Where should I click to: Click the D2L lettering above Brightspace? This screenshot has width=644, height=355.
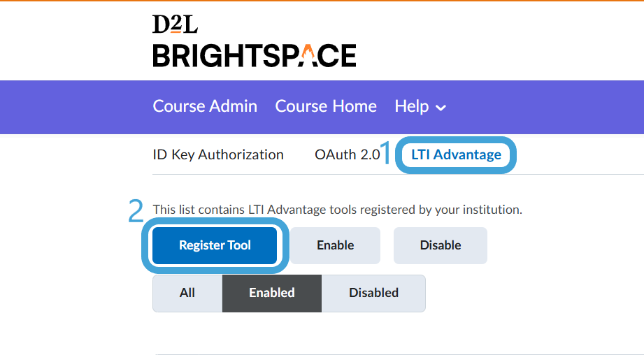[x=175, y=24]
